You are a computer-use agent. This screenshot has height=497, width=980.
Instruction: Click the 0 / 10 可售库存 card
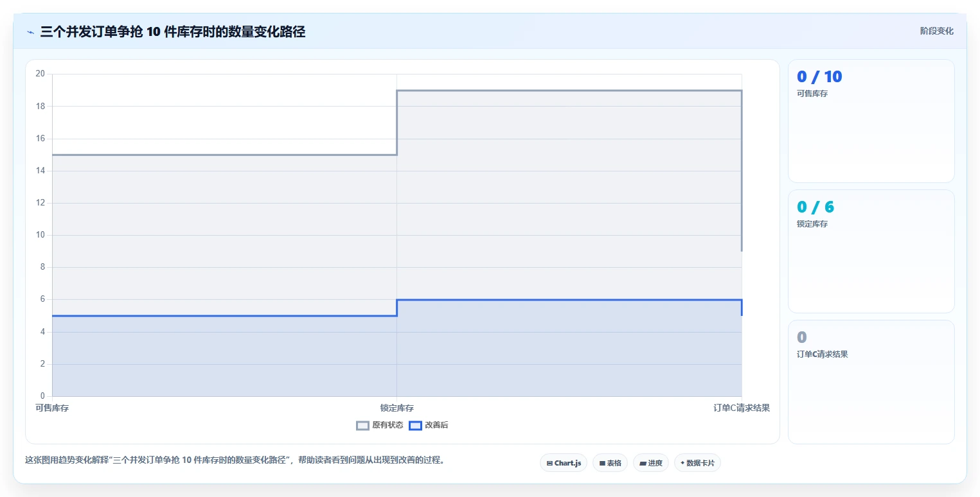(871, 121)
